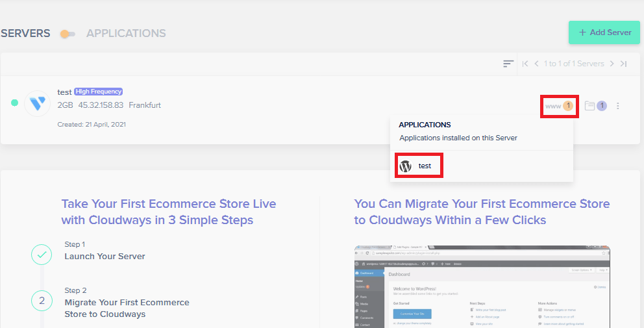The image size is (644, 328).
Task: Click the High Frequency badge
Action: [x=99, y=92]
